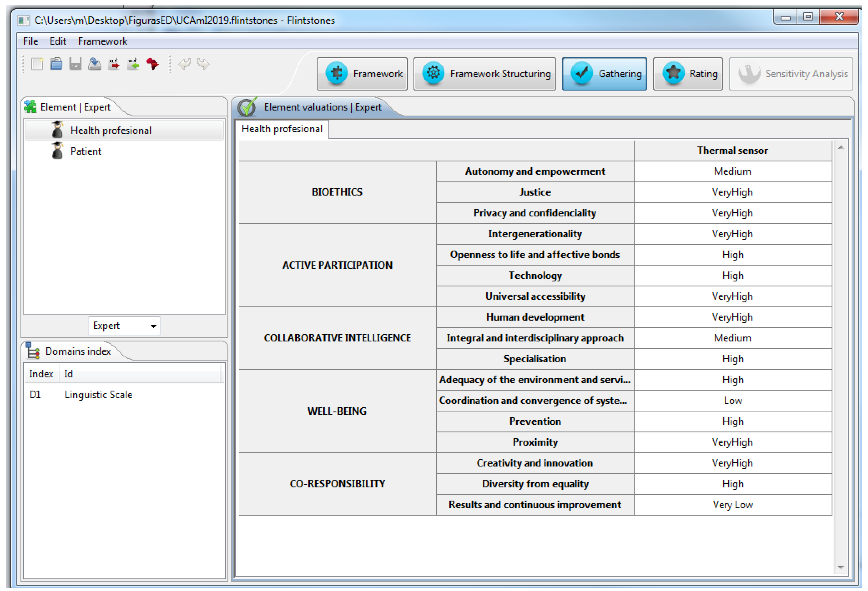Image resolution: width=868 pixels, height=591 pixels.
Task: Click the Open folder toolbar icon
Action: click(x=56, y=64)
